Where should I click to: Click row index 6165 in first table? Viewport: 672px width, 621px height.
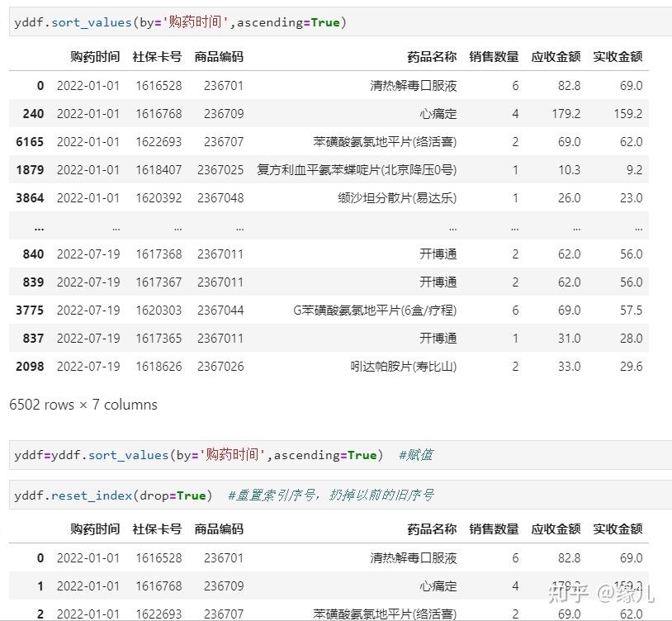(x=30, y=142)
